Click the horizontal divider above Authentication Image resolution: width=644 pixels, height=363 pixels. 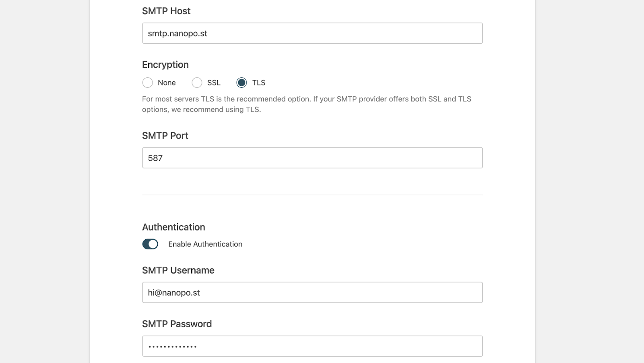pyautogui.click(x=312, y=195)
